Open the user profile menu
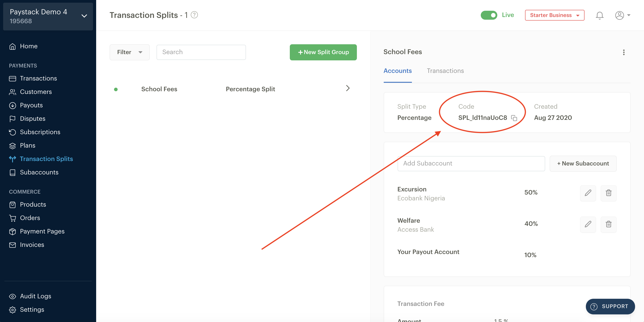This screenshot has width=644, height=322. point(623,15)
